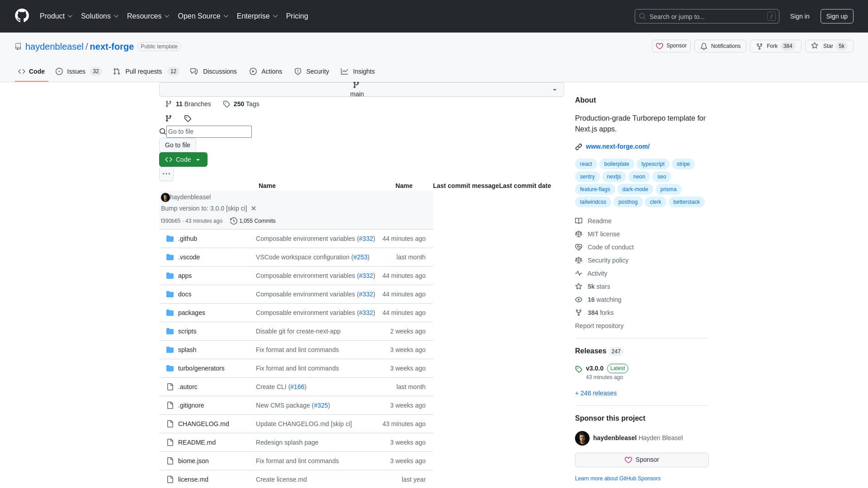
Task: Switch to the Issues tab
Action: point(79,71)
